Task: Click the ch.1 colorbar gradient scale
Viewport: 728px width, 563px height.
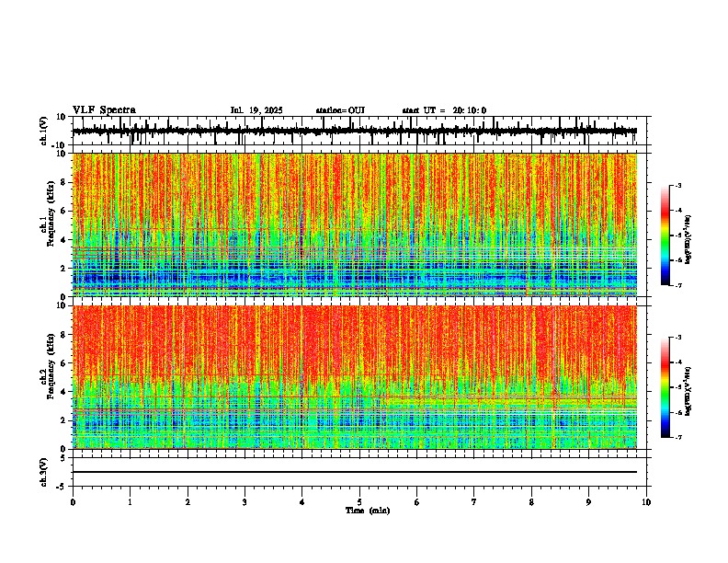Action: (x=665, y=236)
